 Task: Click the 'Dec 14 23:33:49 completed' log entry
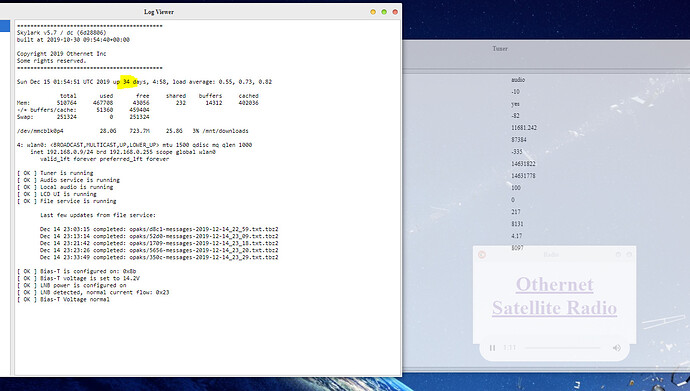159,257
